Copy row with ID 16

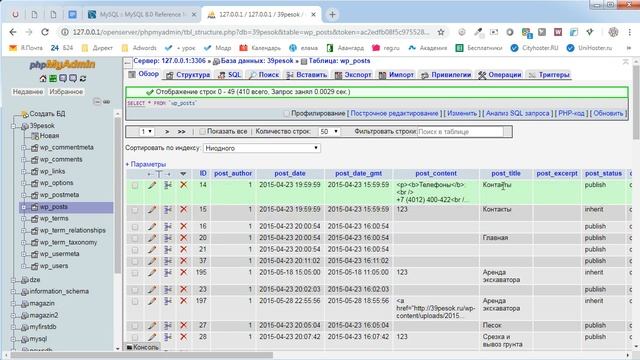tap(168, 227)
